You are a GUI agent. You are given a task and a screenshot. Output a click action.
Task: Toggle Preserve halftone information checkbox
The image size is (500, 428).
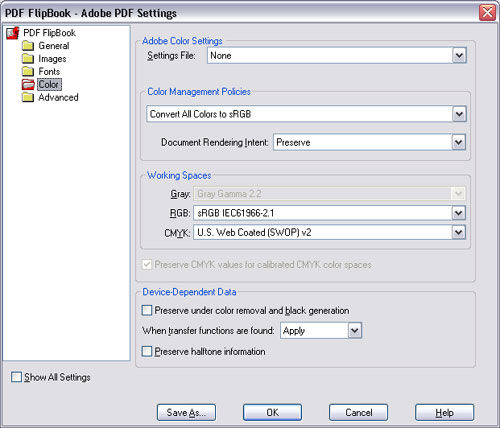[147, 351]
